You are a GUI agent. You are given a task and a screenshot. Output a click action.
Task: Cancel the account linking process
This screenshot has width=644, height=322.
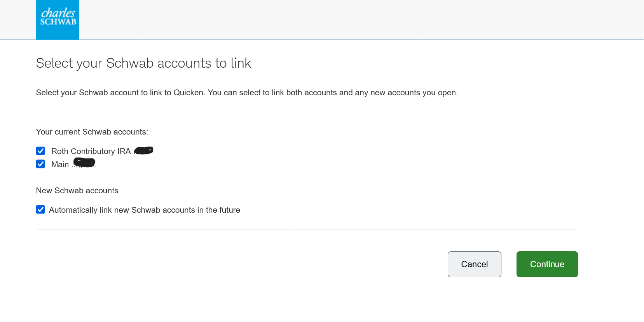pos(474,264)
